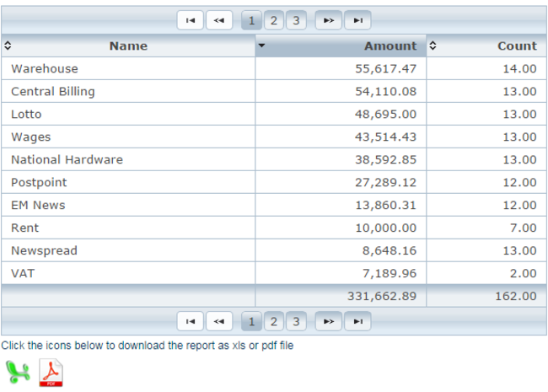
Task: Sort table by Amount column header
Action: click(x=341, y=46)
